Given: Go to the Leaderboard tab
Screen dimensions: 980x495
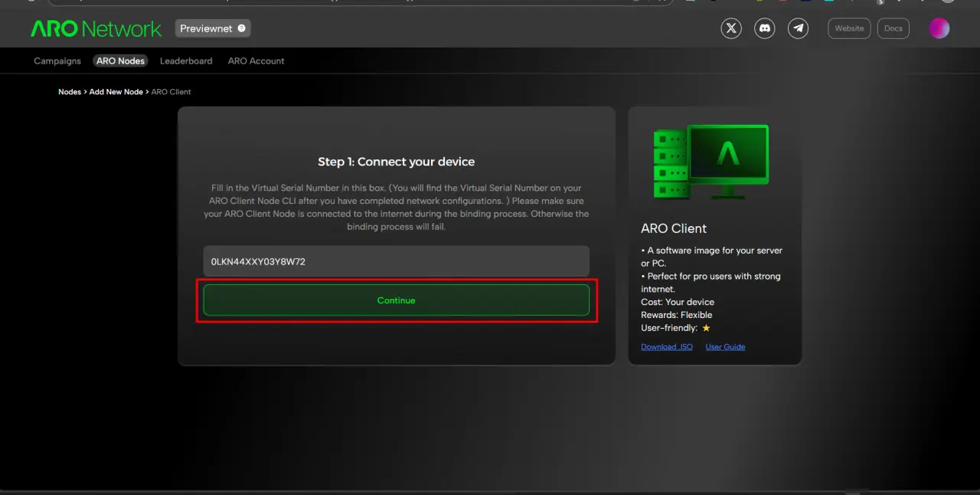Looking at the screenshot, I should pos(186,61).
